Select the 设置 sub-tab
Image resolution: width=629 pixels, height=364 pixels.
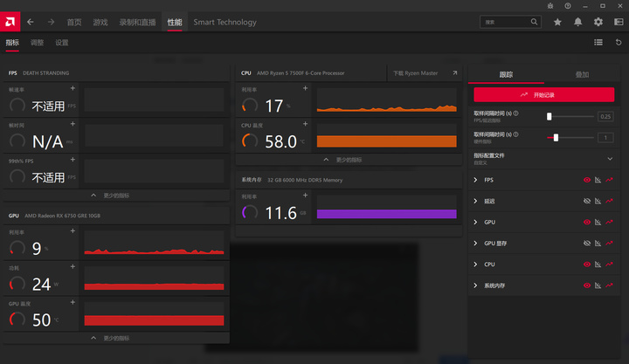(x=62, y=42)
